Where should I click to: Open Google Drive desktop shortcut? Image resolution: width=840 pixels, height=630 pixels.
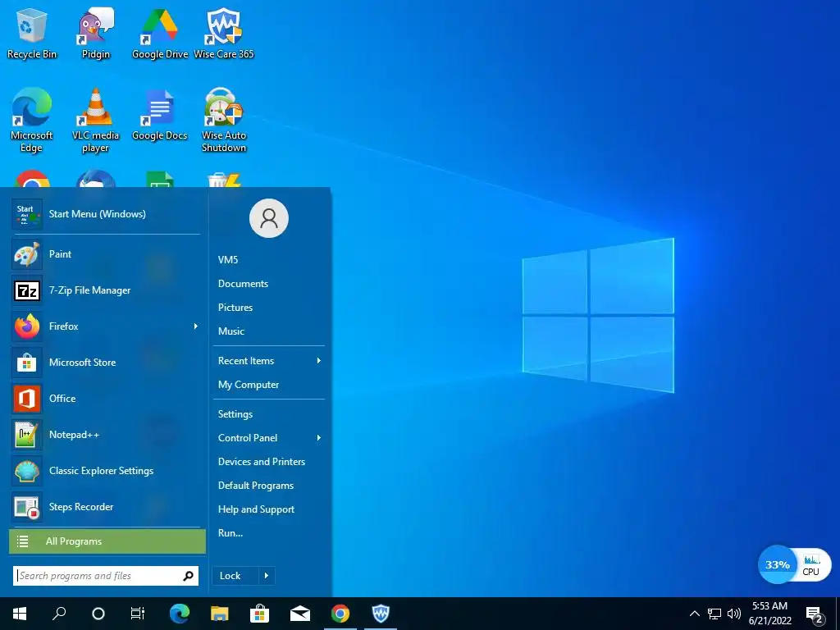tap(160, 33)
